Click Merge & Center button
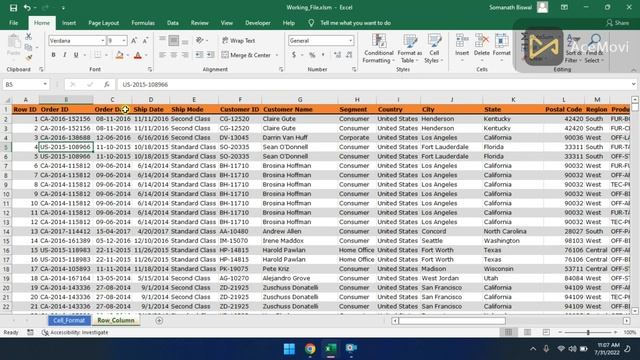Viewport: 640px width, 360px height. (246, 55)
